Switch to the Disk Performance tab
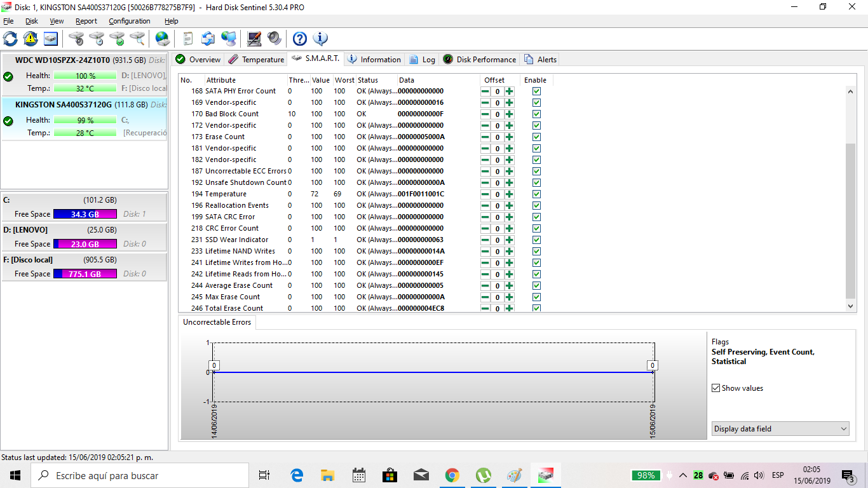This screenshot has height=488, width=868. coord(479,60)
